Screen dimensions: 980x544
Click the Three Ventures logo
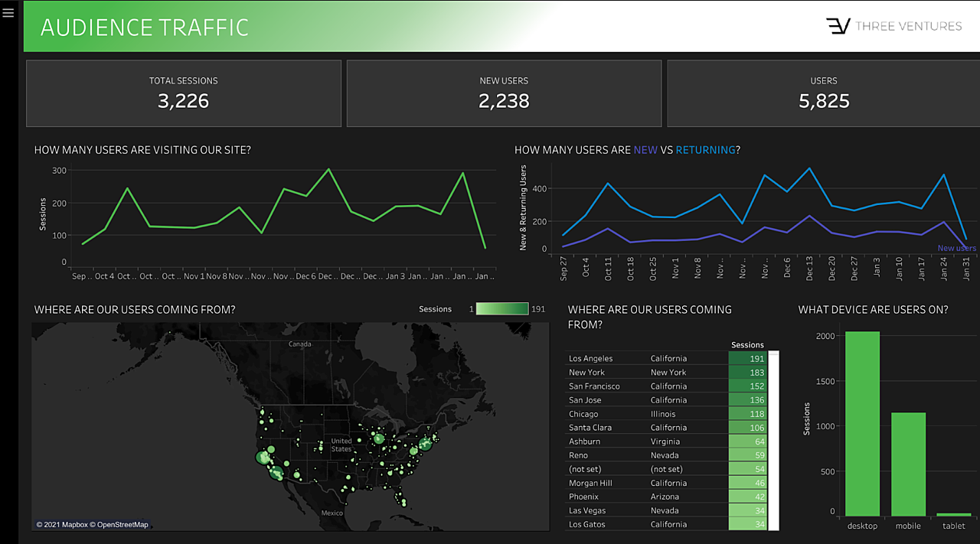(x=893, y=26)
